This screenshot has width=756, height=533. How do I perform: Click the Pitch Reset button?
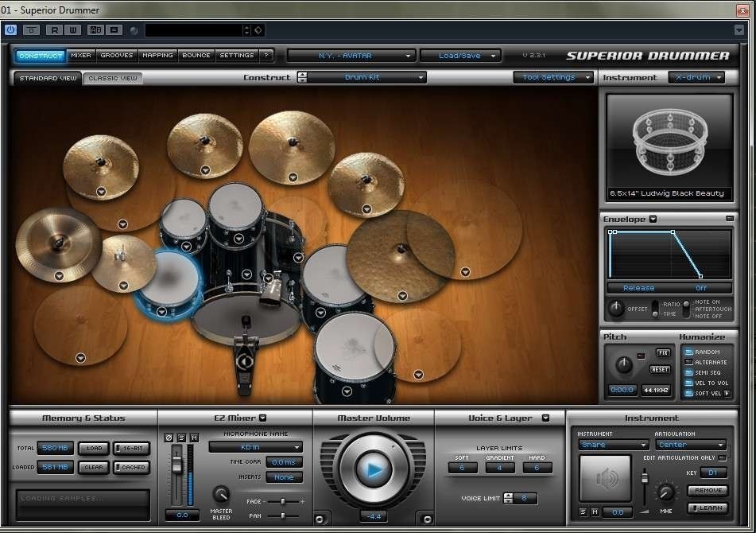coord(660,369)
